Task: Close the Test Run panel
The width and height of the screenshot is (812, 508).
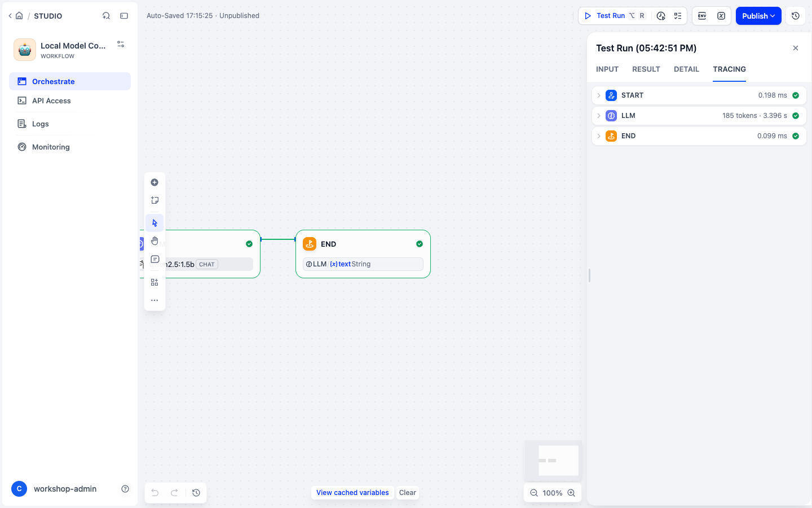Action: coord(796,48)
